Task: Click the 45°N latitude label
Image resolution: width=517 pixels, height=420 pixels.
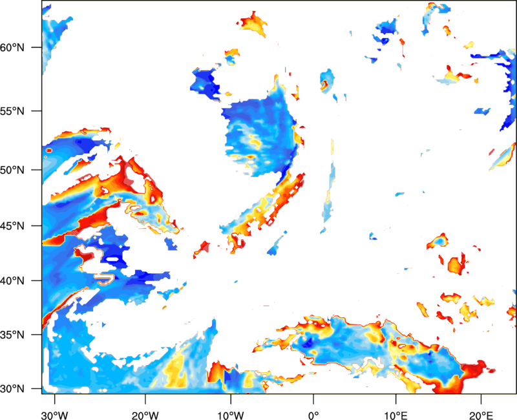Action: coord(12,226)
